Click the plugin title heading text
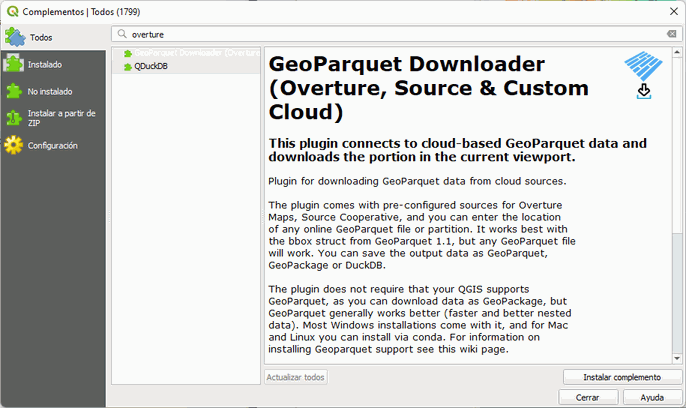The width and height of the screenshot is (686, 408). pyautogui.click(x=428, y=88)
